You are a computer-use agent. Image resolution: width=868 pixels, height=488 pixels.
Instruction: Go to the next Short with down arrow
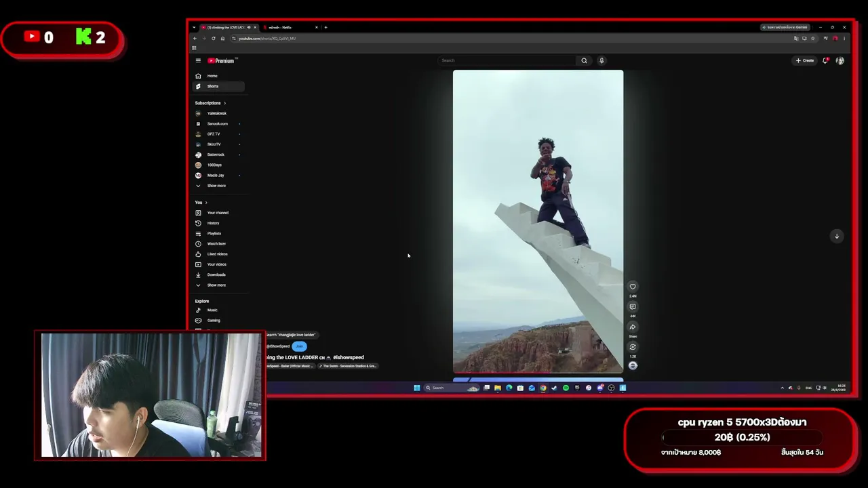[837, 236]
